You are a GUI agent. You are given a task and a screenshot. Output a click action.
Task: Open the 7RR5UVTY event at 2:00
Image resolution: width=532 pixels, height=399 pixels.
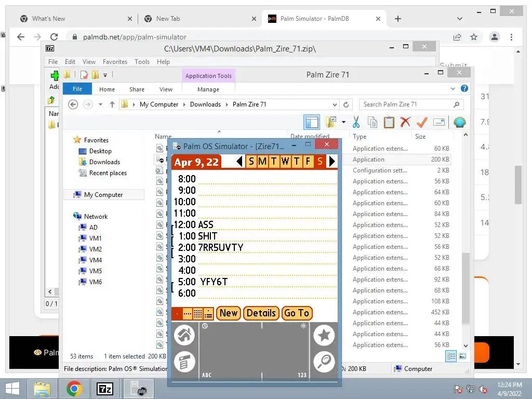(x=220, y=247)
